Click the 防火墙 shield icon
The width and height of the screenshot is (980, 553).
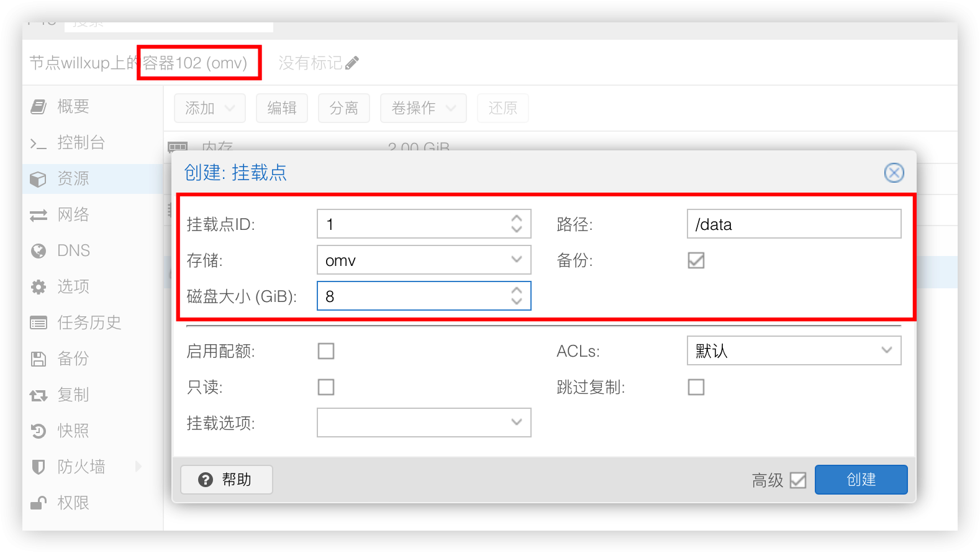[39, 467]
